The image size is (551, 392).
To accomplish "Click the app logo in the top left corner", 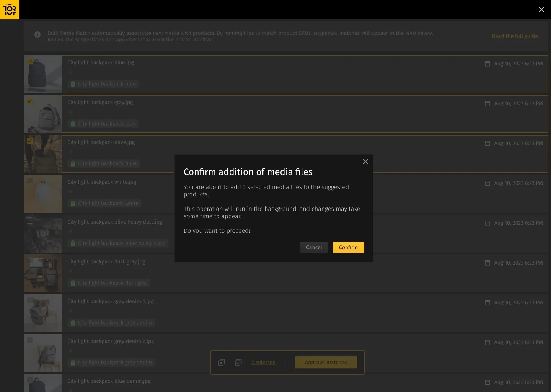I will click(10, 10).
